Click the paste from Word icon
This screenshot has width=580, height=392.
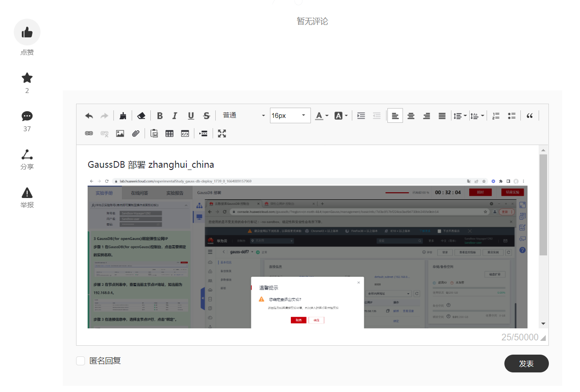154,133
